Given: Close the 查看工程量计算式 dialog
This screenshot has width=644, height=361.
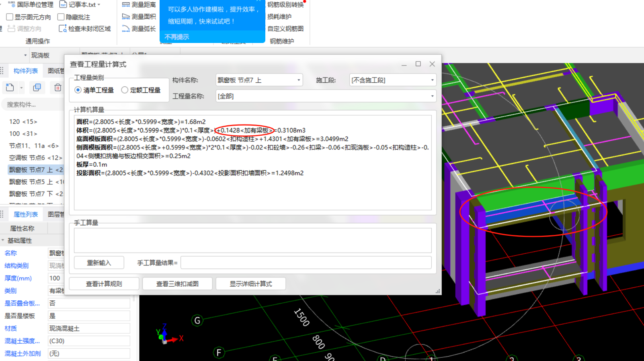Looking at the screenshot, I should [432, 64].
